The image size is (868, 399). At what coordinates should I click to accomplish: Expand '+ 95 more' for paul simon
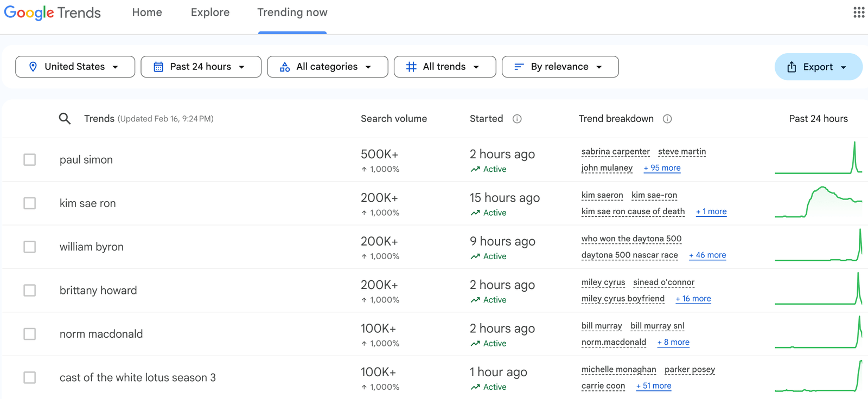[662, 168]
